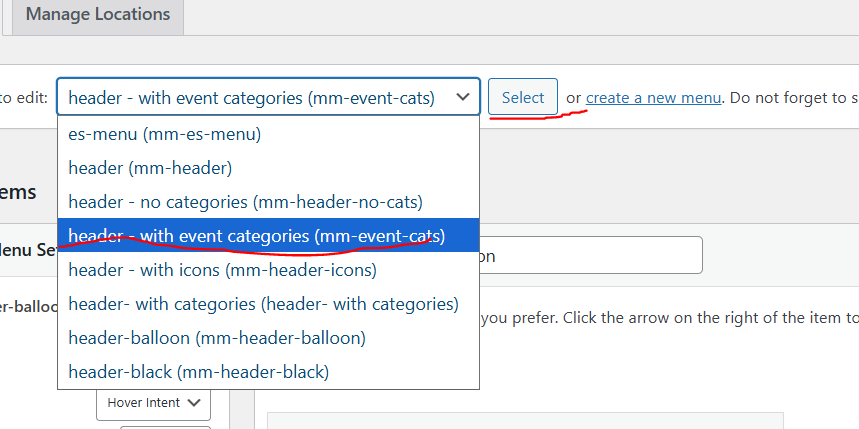
Task: Choose header-balloon (mm-header-balloon) option
Action: (217, 337)
